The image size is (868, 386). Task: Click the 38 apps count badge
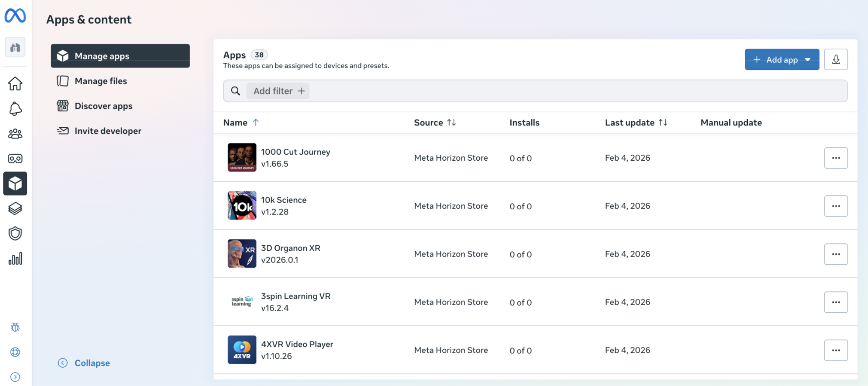click(259, 55)
